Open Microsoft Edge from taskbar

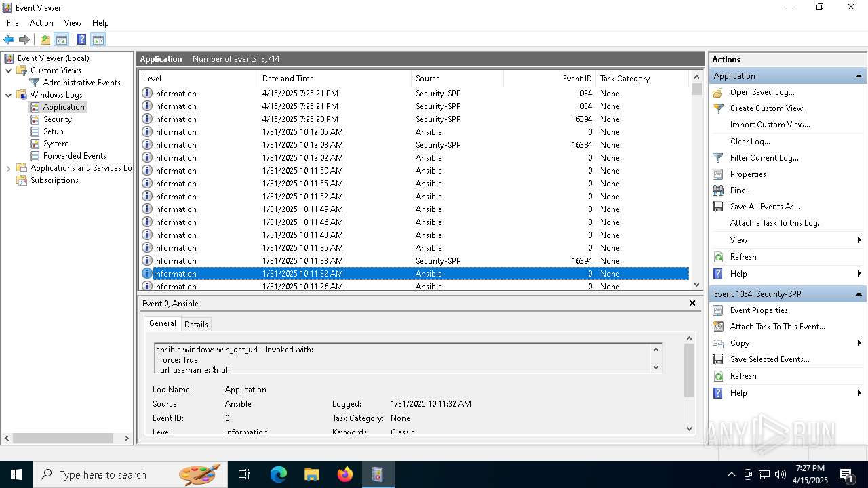279,474
